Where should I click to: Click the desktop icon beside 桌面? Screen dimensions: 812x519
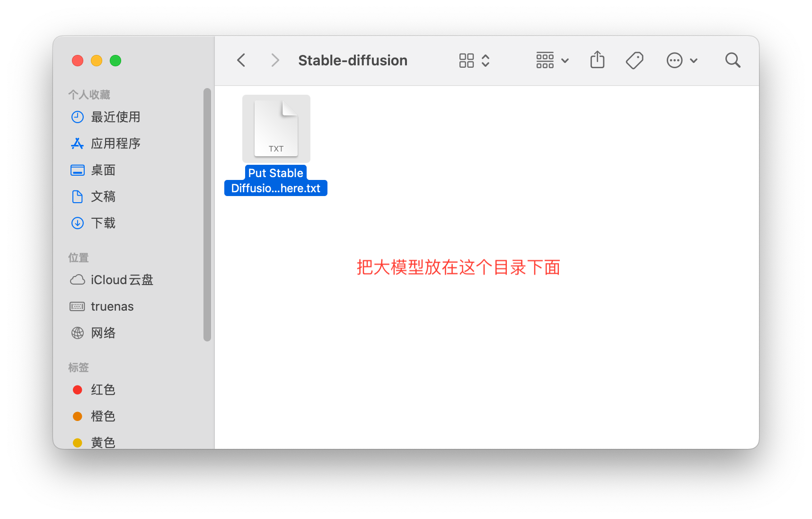point(77,170)
